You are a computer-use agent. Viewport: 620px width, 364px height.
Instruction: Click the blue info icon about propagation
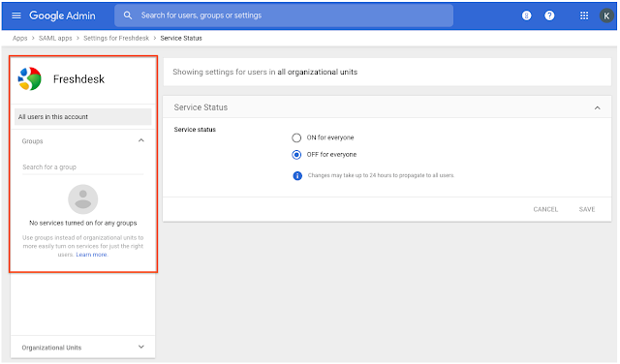tap(297, 175)
